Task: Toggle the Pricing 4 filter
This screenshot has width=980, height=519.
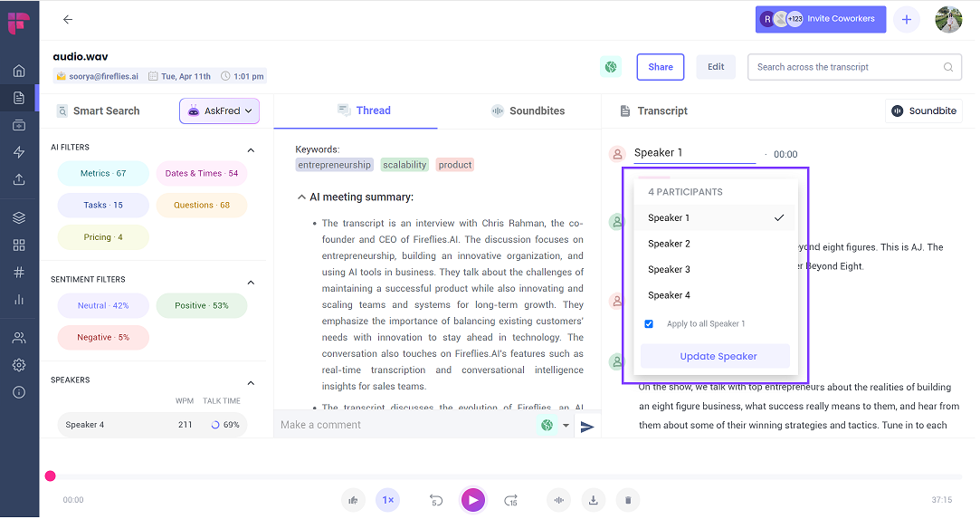Action: point(103,237)
